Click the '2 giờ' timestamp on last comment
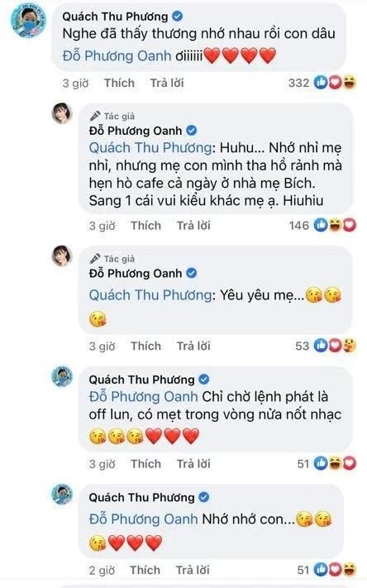 102,571
